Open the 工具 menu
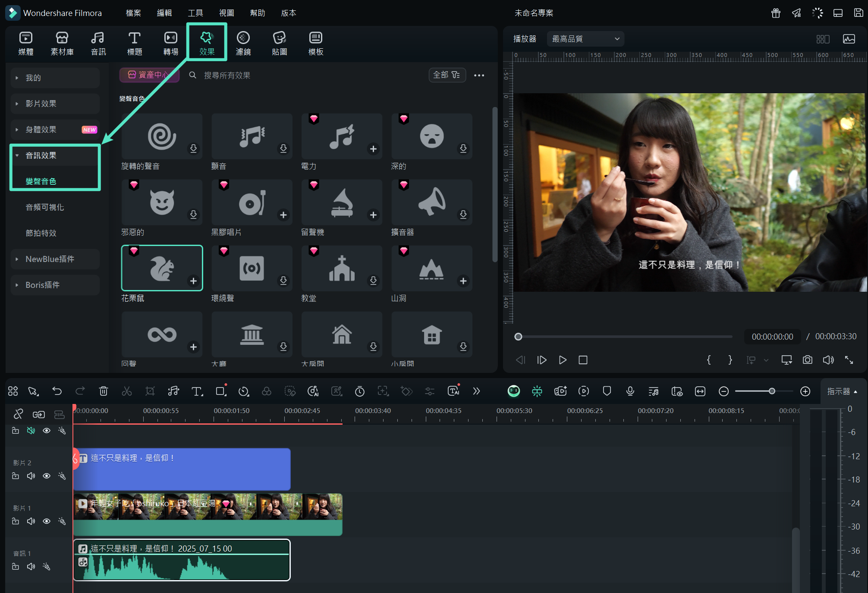This screenshot has height=593, width=868. tap(195, 13)
